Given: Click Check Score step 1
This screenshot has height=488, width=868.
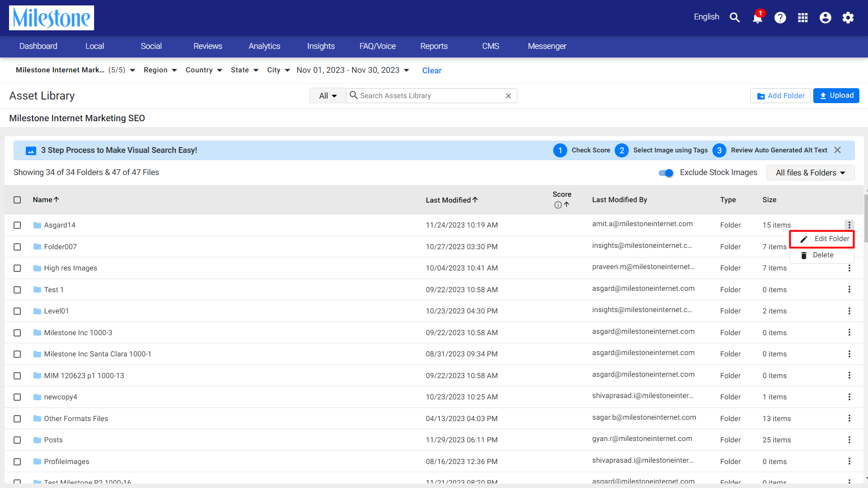Looking at the screenshot, I should tap(582, 150).
